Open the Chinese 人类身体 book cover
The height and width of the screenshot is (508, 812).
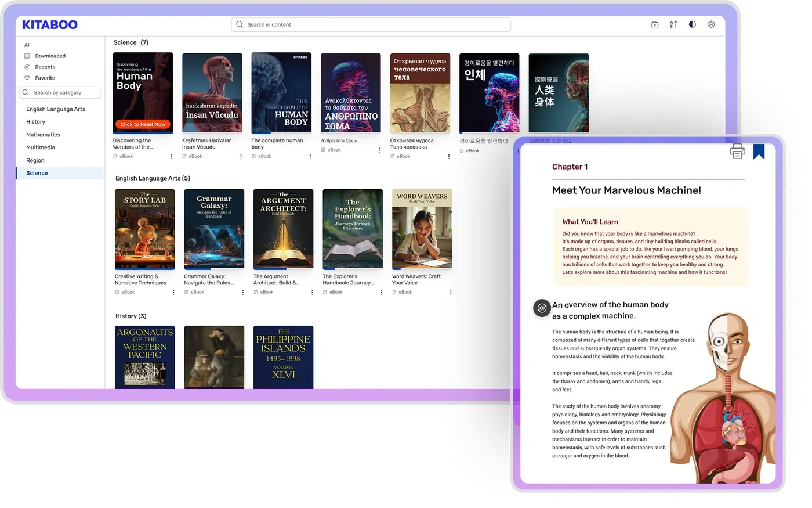click(559, 93)
